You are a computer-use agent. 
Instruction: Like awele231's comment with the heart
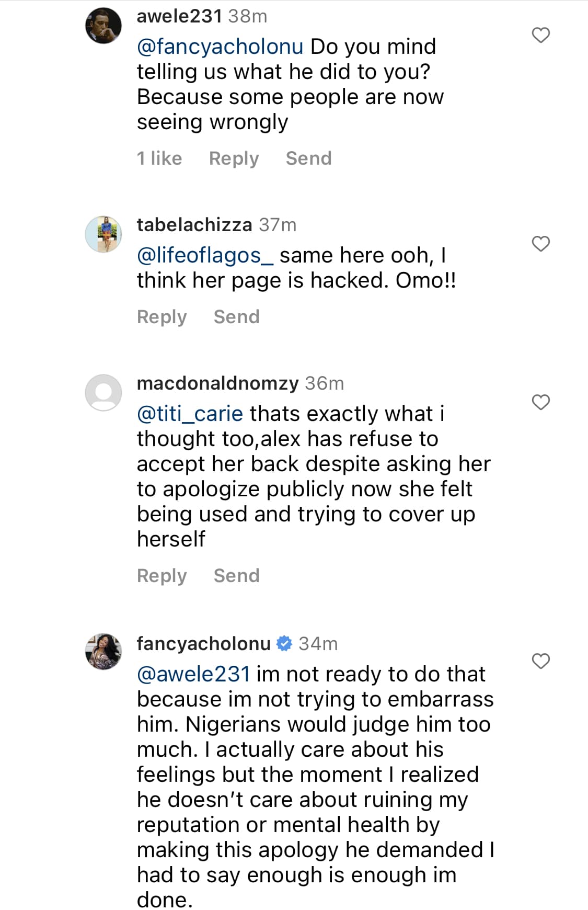pyautogui.click(x=540, y=35)
